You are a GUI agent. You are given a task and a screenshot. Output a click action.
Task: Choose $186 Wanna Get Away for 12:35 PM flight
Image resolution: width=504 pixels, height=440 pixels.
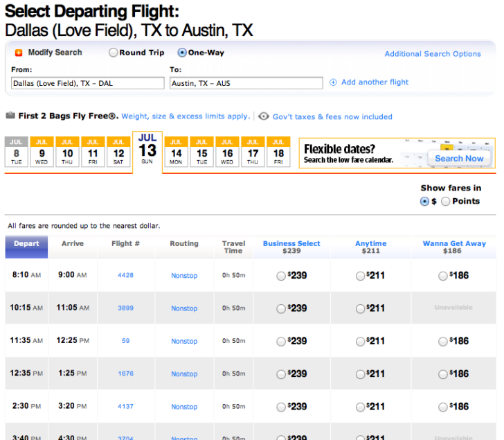click(443, 374)
